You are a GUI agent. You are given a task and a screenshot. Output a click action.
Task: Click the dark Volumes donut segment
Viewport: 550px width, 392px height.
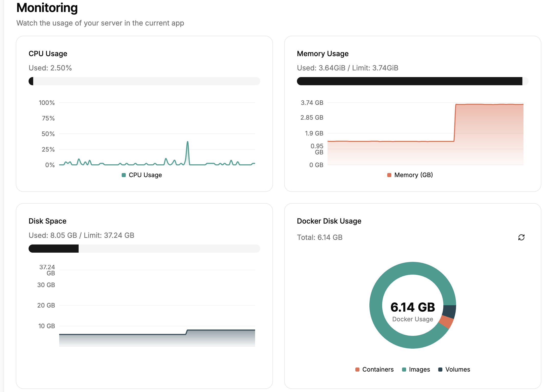449,312
